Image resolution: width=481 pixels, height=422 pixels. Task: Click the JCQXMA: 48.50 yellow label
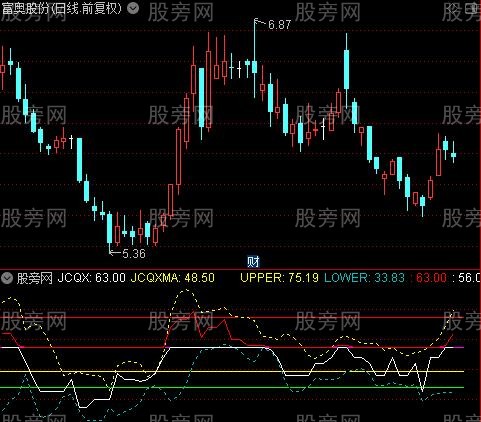172,277
